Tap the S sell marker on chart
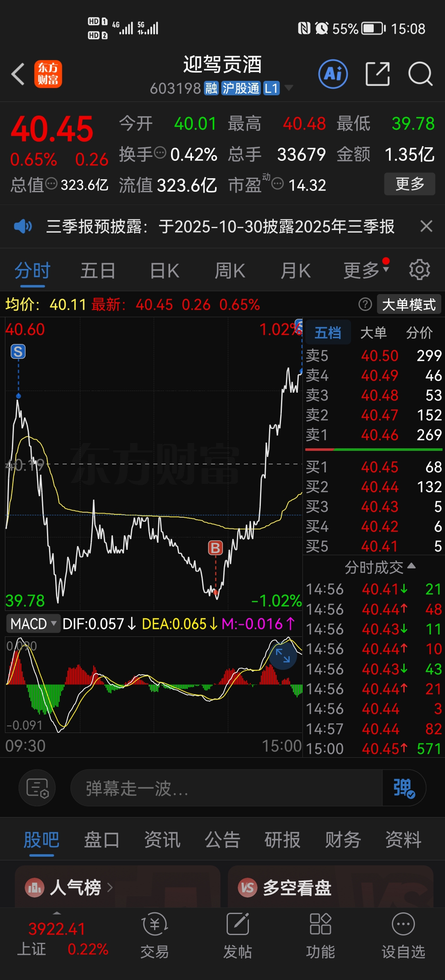Viewport: 445px width, 980px height. point(18,352)
